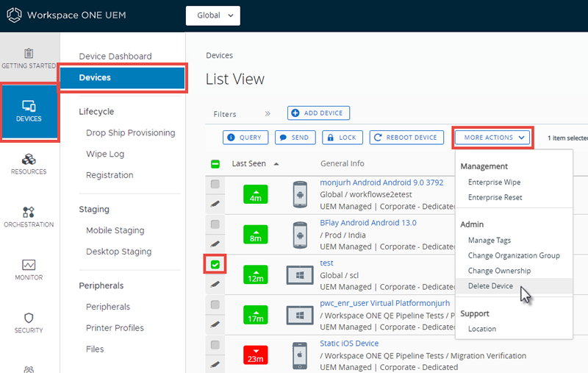The width and height of the screenshot is (588, 373).
Task: Open the Security shield icon
Action: 29,318
